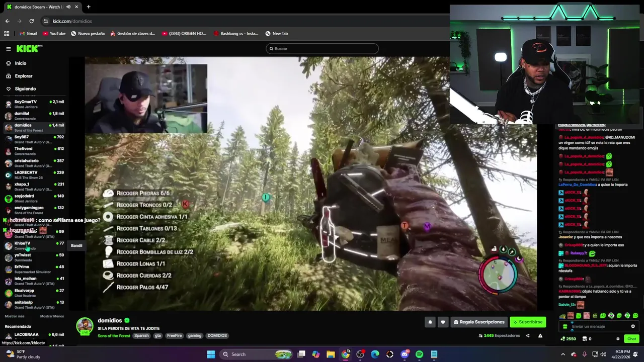Open Nueva pestaña bookmark

tap(88, 34)
